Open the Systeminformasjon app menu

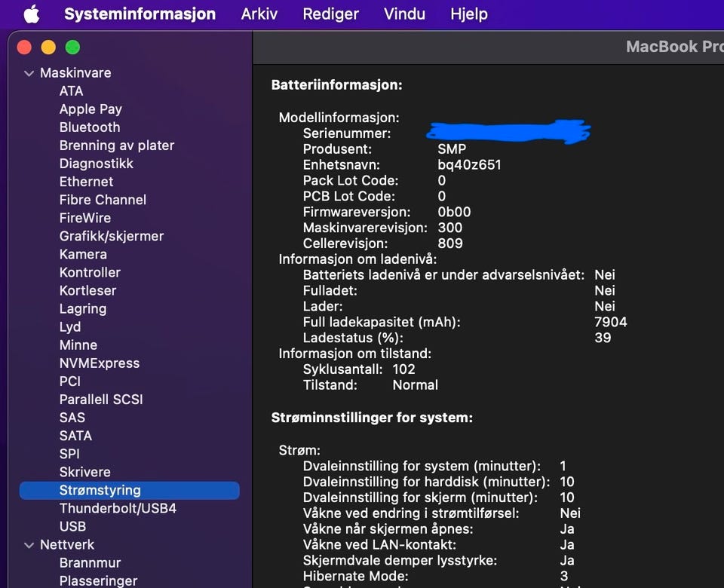coord(140,14)
